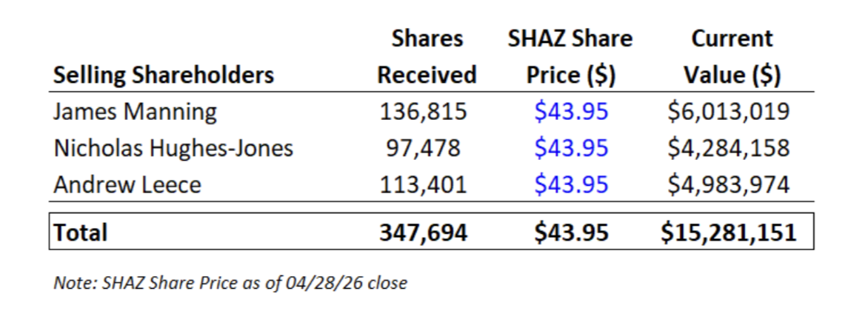Click the Current Value ($) column header
The image size is (868, 311).
tap(732, 56)
